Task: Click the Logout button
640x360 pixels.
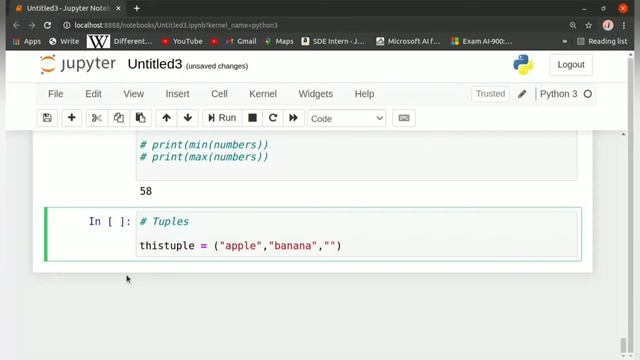Action: [571, 64]
